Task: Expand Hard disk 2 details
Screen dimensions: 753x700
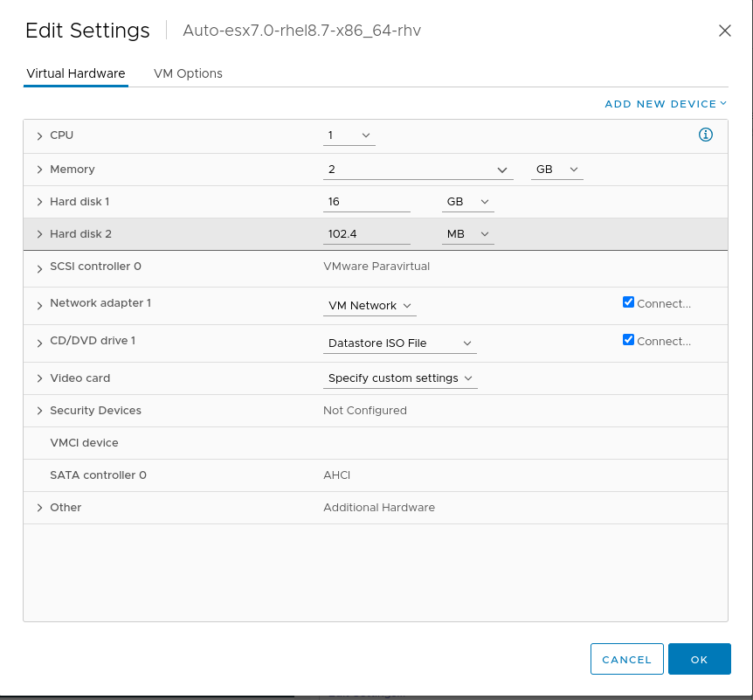Action: pyautogui.click(x=39, y=234)
